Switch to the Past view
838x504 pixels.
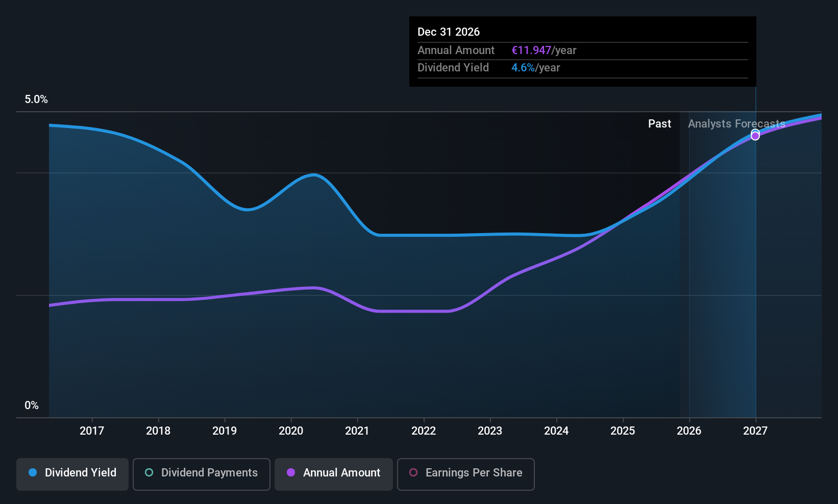659,123
